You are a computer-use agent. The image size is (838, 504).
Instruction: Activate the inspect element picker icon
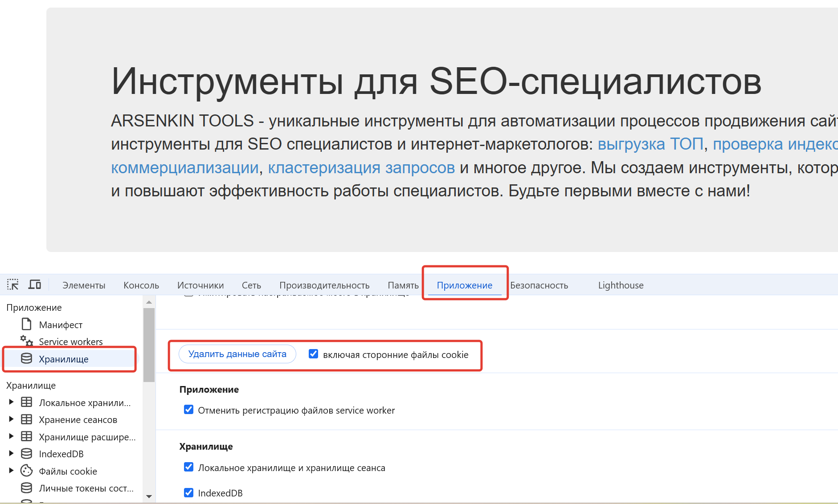pos(12,285)
